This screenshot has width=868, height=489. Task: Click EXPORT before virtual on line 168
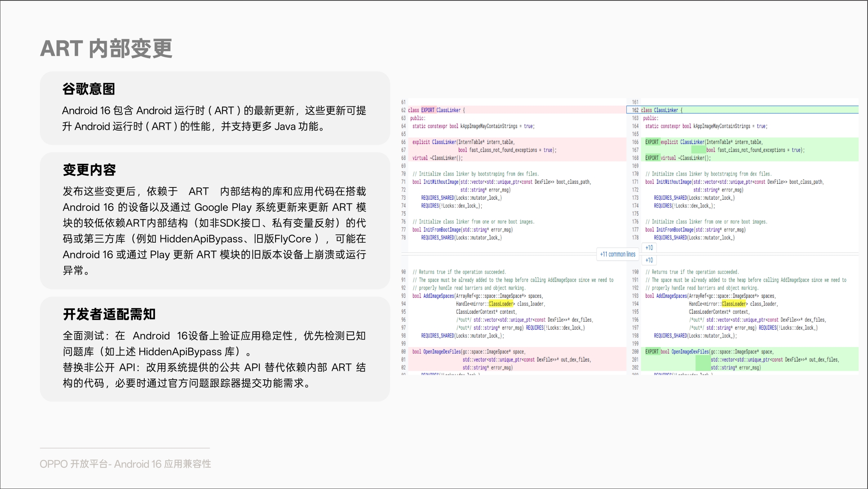point(652,158)
